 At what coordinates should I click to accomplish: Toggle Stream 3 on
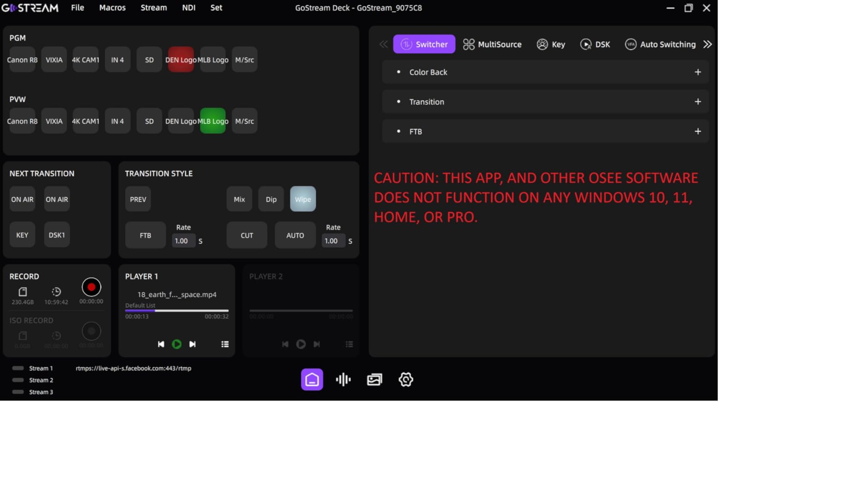click(18, 392)
